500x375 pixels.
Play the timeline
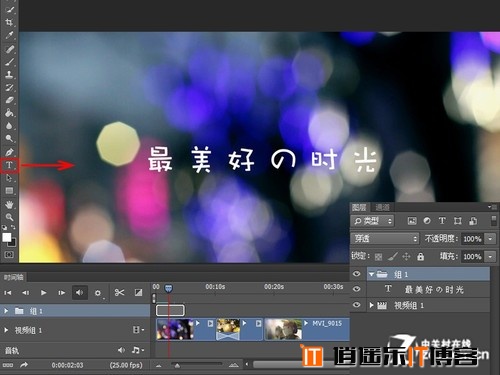pos(44,293)
